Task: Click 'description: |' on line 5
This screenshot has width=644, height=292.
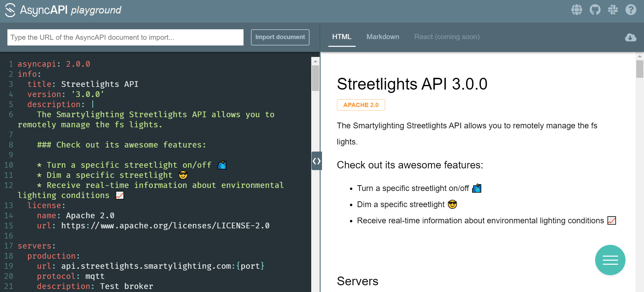Action: click(61, 104)
